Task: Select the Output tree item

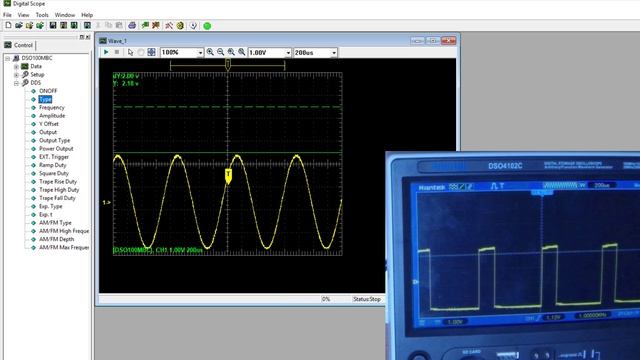Action: point(48,132)
